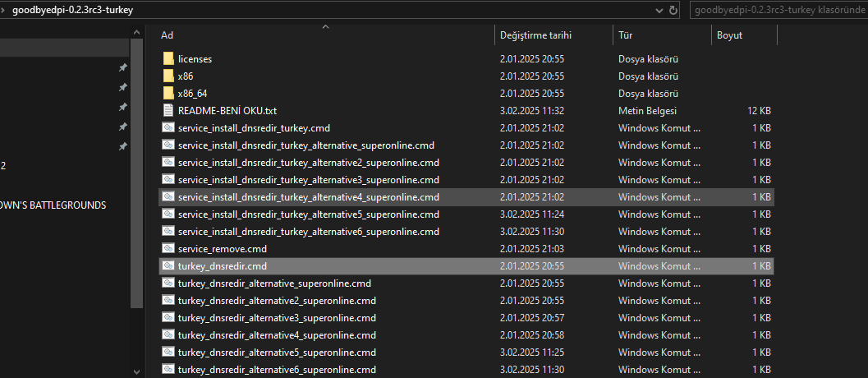Select service_install_dnsredir_turkey_alternative2_superonline.cmd file name
The height and width of the screenshot is (378, 868).
click(x=309, y=163)
